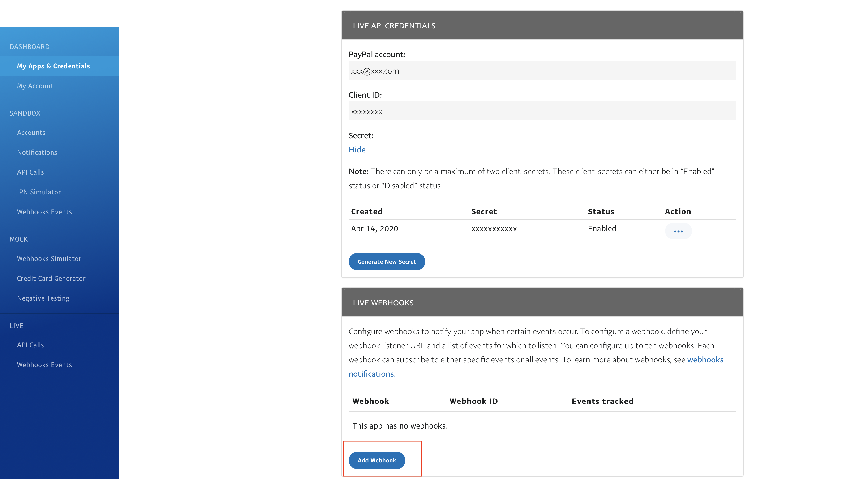The width and height of the screenshot is (868, 479).
Task: Open Sandbox Notifications page
Action: 37,152
